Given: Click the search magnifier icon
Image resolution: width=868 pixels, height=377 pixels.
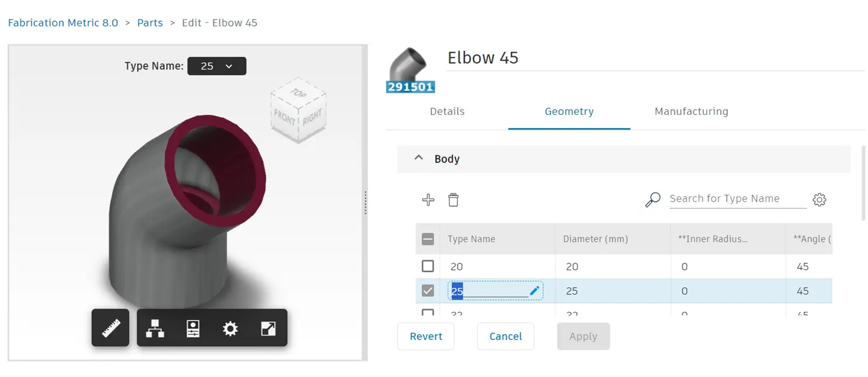Looking at the screenshot, I should click(x=652, y=199).
